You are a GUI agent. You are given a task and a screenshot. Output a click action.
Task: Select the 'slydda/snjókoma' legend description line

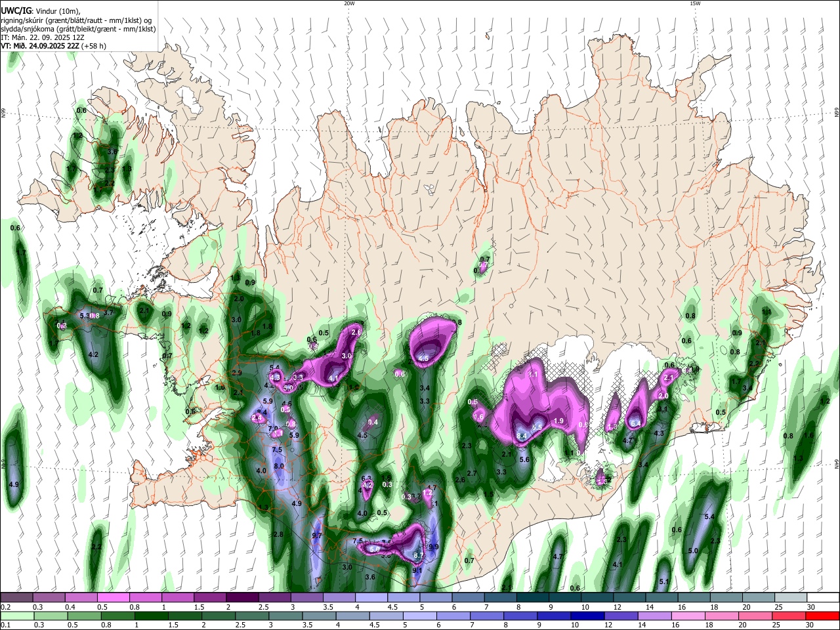(78, 29)
